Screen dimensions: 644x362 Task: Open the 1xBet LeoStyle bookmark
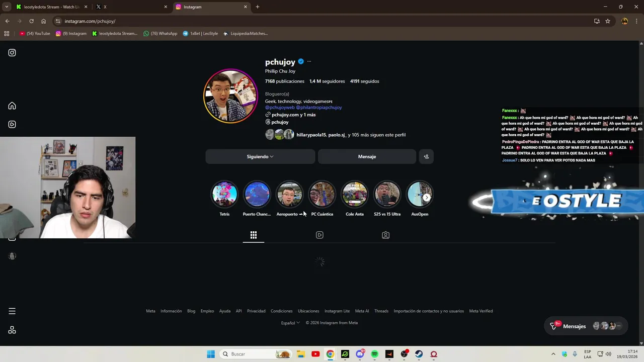[x=200, y=34]
